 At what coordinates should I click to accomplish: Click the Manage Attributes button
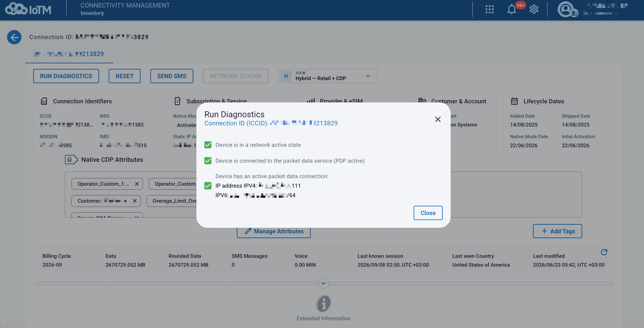pyautogui.click(x=274, y=232)
